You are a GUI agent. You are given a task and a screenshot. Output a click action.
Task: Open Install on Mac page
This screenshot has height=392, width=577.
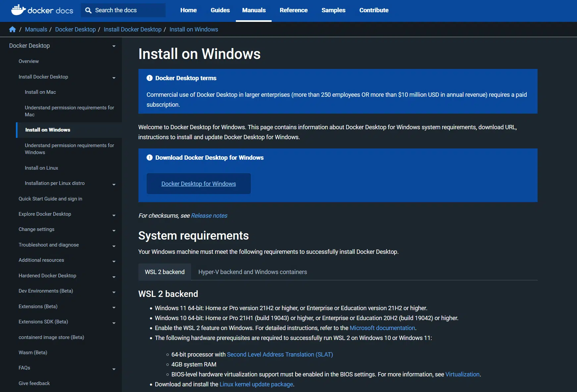(x=40, y=92)
